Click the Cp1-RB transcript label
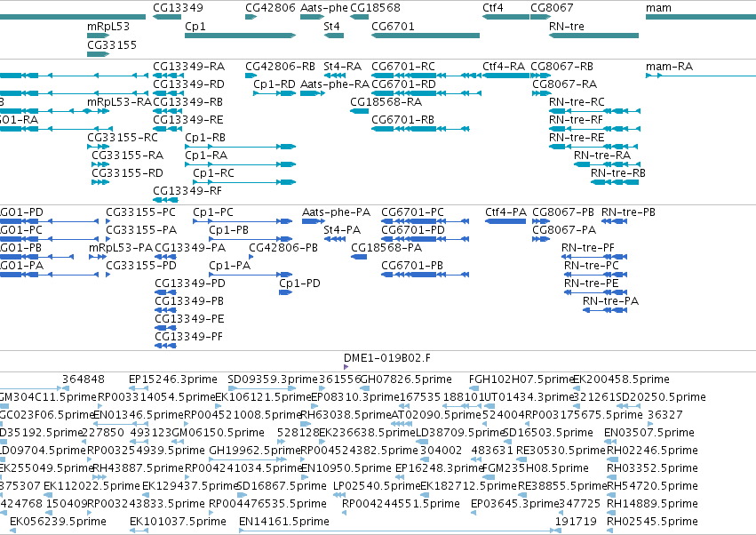Viewport: 756px width, 535px height. [x=205, y=138]
